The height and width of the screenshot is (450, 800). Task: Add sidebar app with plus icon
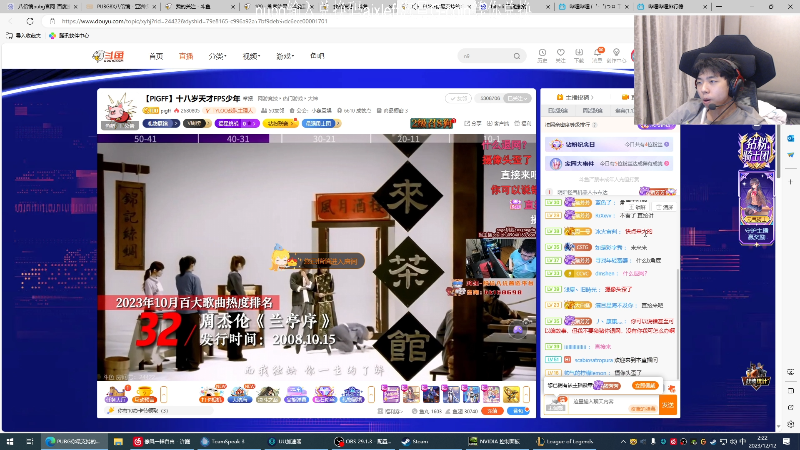tap(791, 182)
